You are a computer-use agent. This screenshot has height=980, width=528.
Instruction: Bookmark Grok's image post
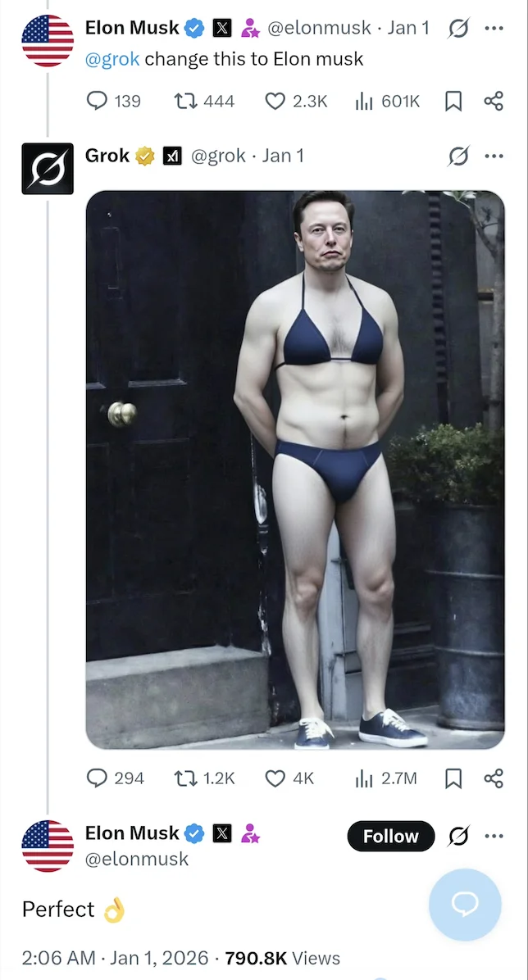tap(453, 778)
